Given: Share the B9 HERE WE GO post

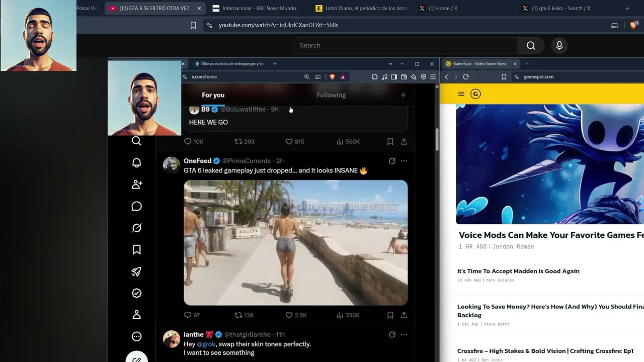Looking at the screenshot, I should click(x=404, y=142).
